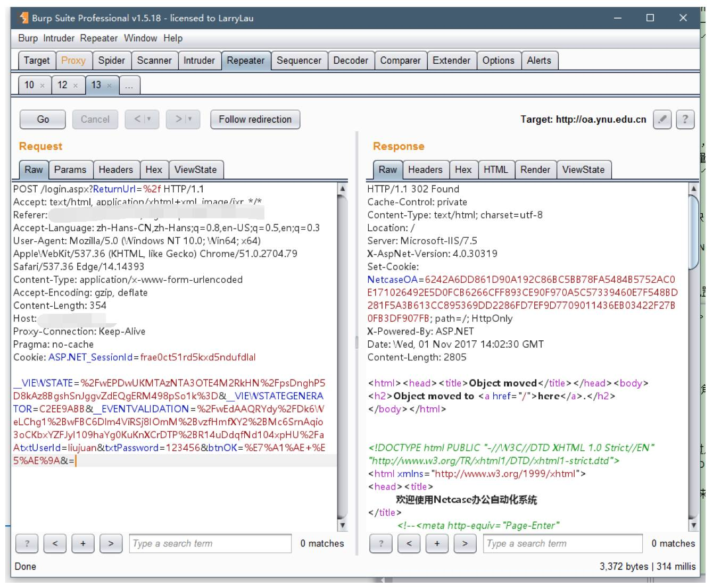Close repeater tab 12 with its x
713x588 pixels.
[x=76, y=86]
